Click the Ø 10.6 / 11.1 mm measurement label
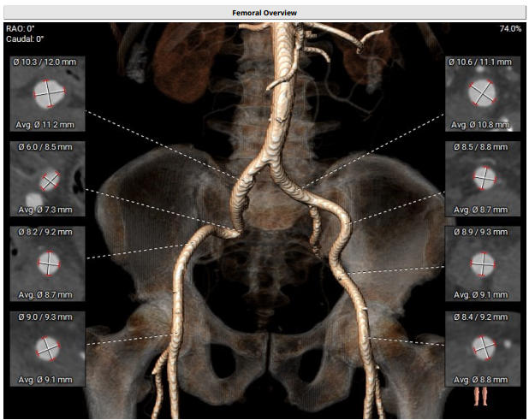The height and width of the screenshot is (420, 529). (484, 63)
